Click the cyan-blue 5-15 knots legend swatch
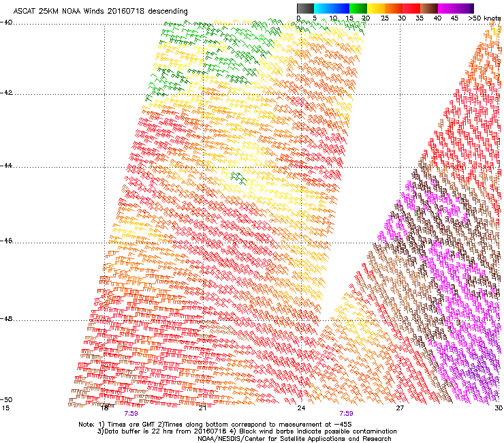This screenshot has height=443, width=504. pyautogui.click(x=332, y=8)
